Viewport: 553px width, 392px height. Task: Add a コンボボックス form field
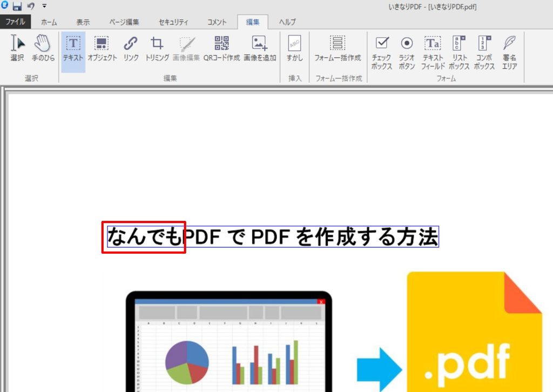pyautogui.click(x=484, y=52)
